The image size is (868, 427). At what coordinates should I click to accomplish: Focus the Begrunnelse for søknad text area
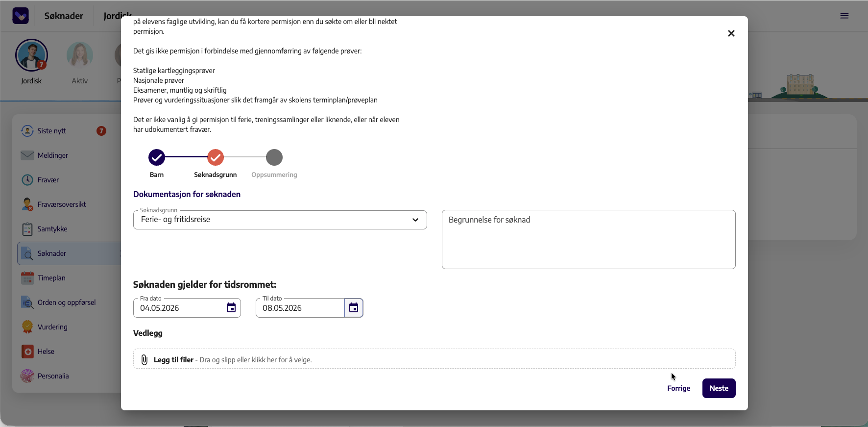589,239
